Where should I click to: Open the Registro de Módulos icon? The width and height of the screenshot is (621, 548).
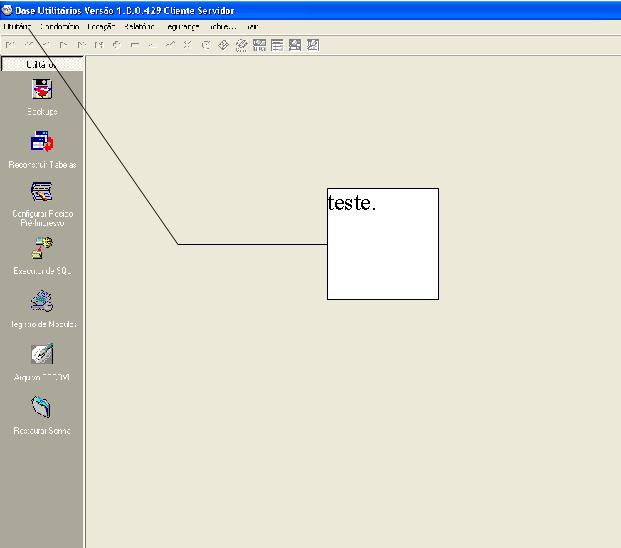pos(42,301)
